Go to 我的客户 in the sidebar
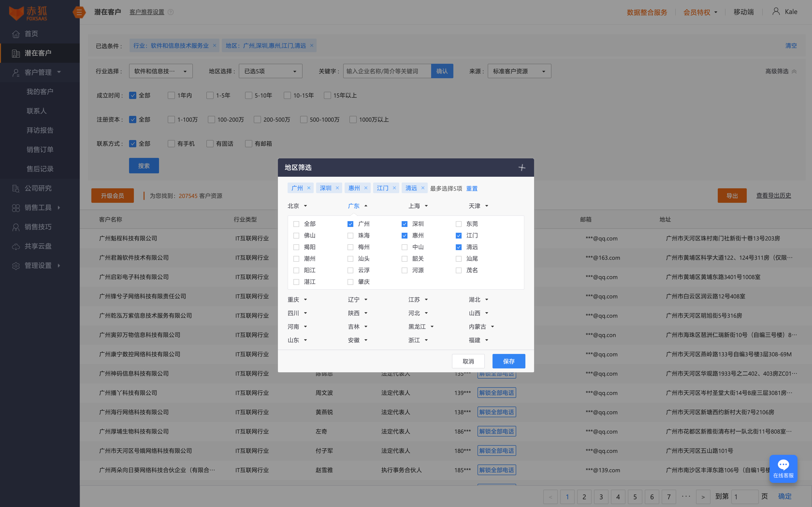 (40, 92)
